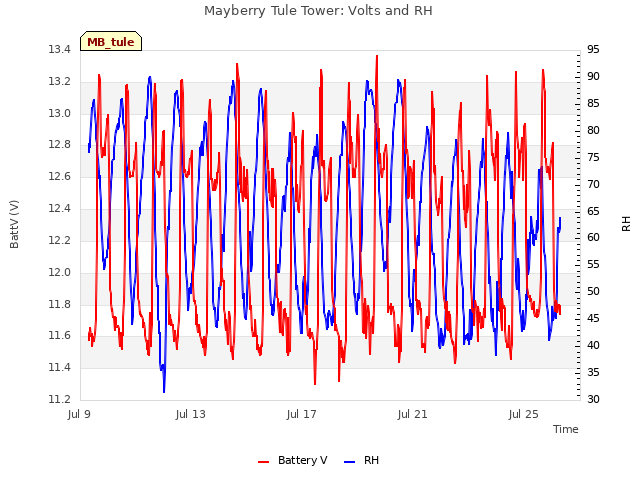Click the 40 right axis value
The image size is (640, 480).
pyautogui.click(x=593, y=345)
